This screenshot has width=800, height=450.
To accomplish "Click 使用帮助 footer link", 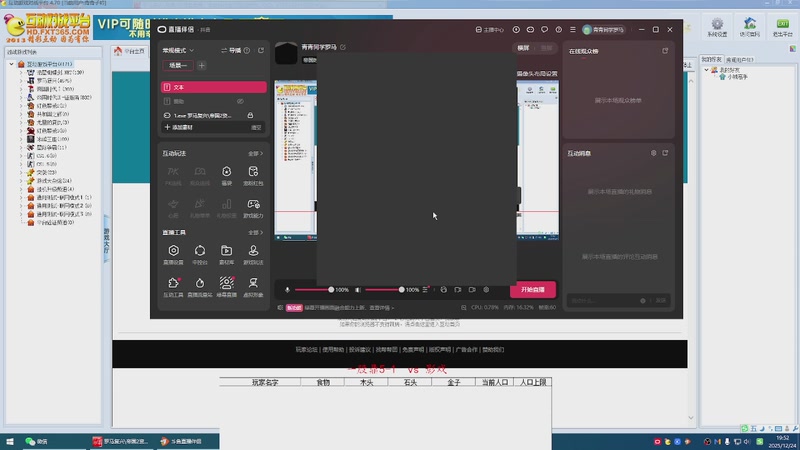I will click(x=333, y=350).
